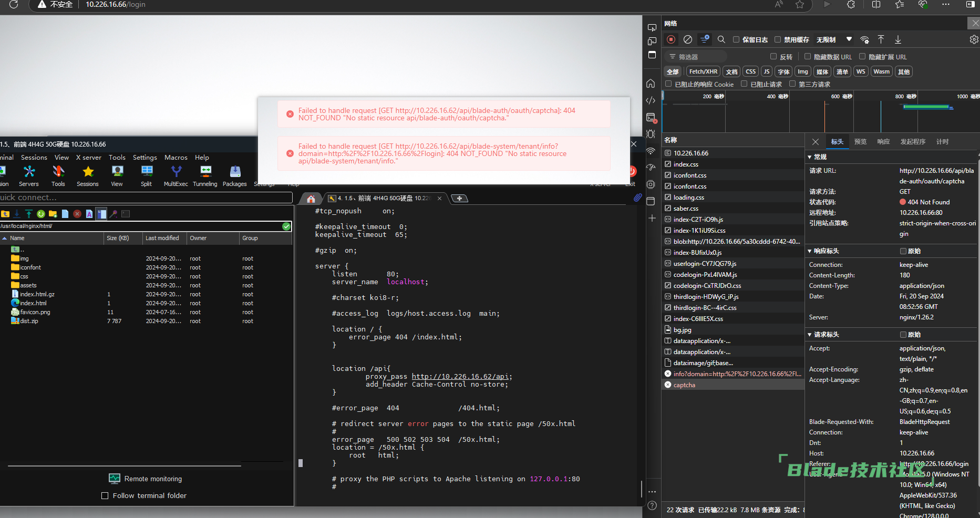Open network panel settings gear
The image size is (980, 518).
[974, 39]
